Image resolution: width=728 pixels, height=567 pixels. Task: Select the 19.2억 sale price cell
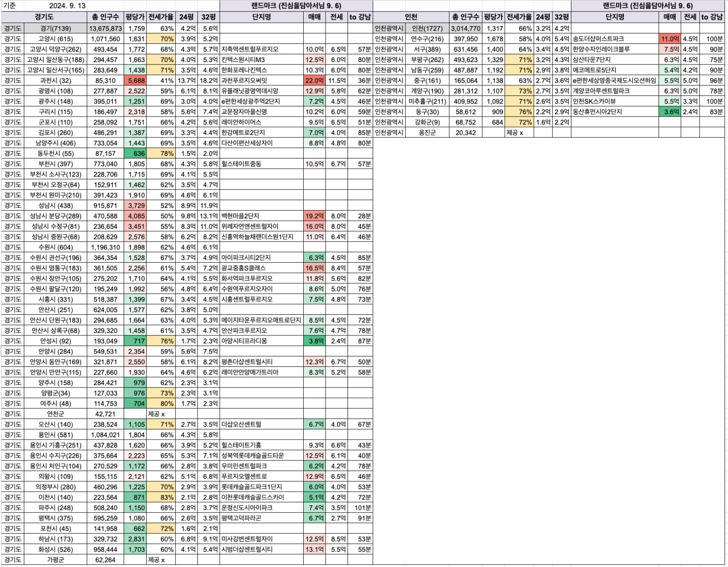pos(315,216)
